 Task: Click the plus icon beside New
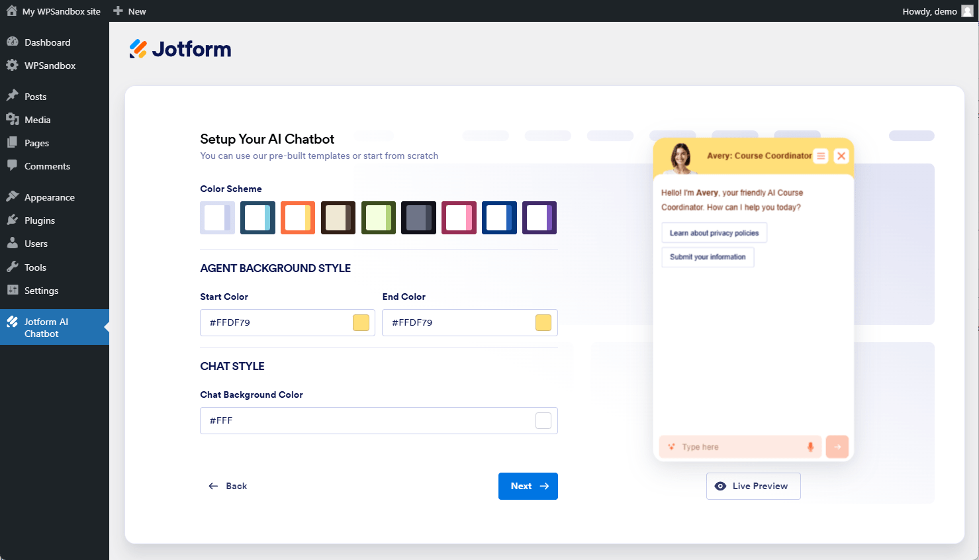click(x=118, y=11)
